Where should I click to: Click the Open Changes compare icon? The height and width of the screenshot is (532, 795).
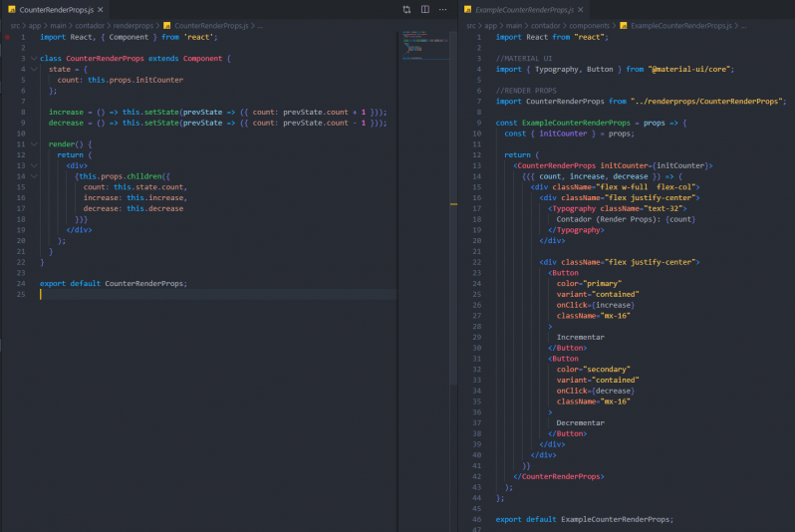click(406, 9)
